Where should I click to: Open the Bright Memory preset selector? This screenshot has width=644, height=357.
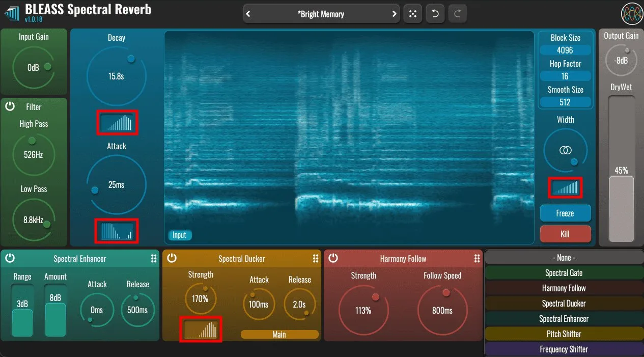(321, 14)
